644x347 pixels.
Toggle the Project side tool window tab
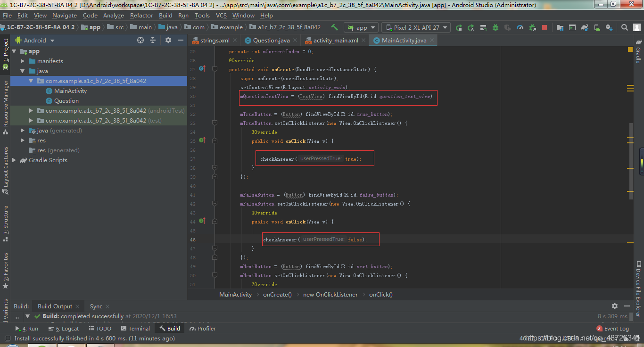click(x=5, y=53)
